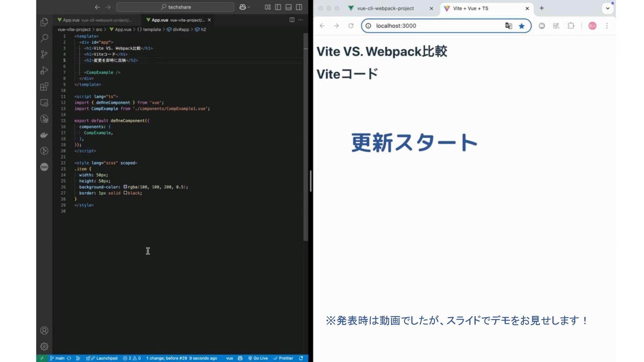Open the Remote Explorer view

click(x=44, y=103)
